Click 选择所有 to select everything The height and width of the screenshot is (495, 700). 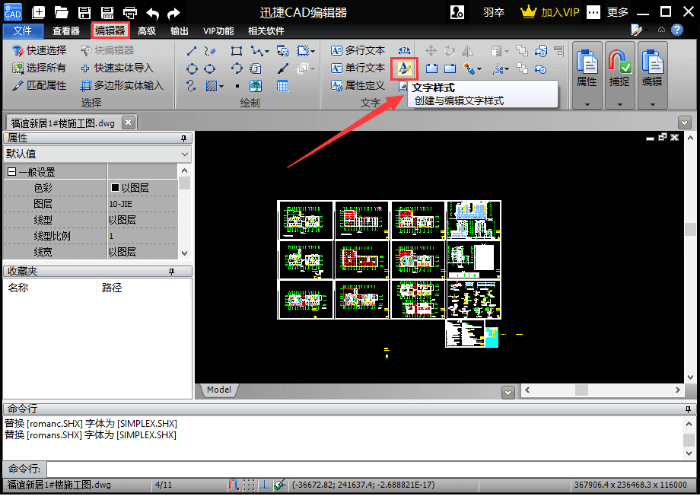39,68
